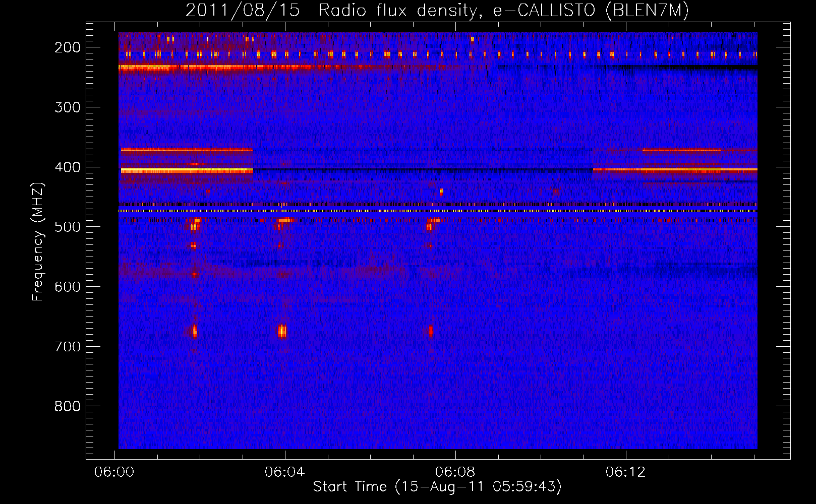The image size is (816, 504).
Task: Click the 700 frequency tick label
Action: 68,347
